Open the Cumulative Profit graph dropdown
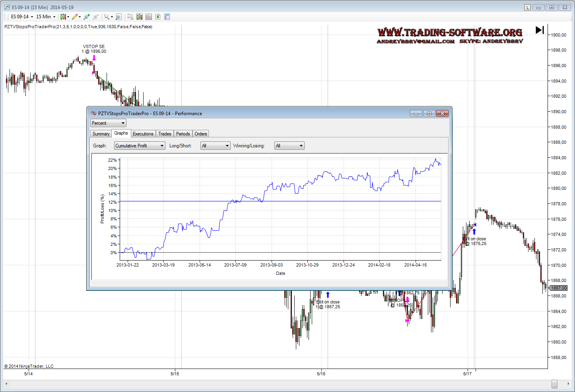The height and width of the screenshot is (392, 575). [140, 146]
